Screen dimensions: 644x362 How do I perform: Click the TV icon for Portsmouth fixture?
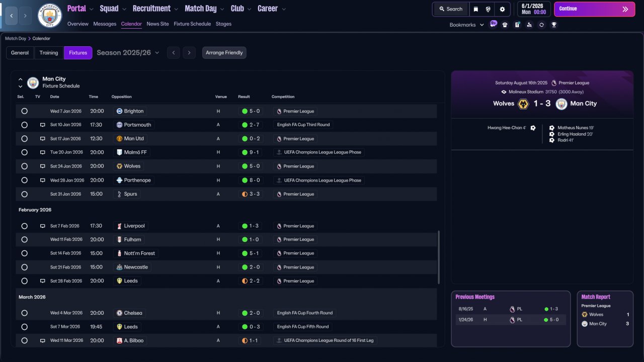coord(43,125)
